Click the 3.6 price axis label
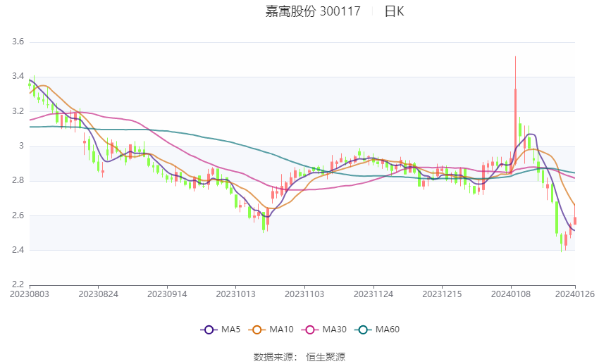The width and height of the screenshot is (599, 364). 18,42
